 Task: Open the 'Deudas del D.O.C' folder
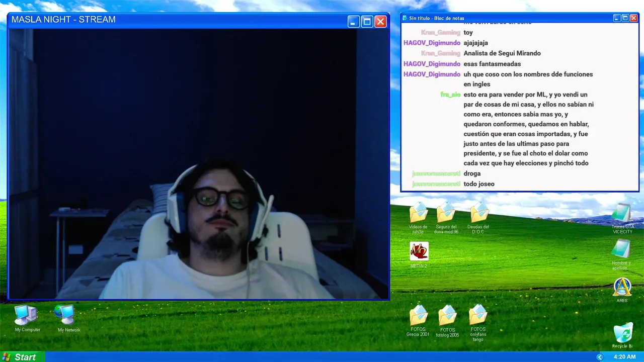pos(478,219)
